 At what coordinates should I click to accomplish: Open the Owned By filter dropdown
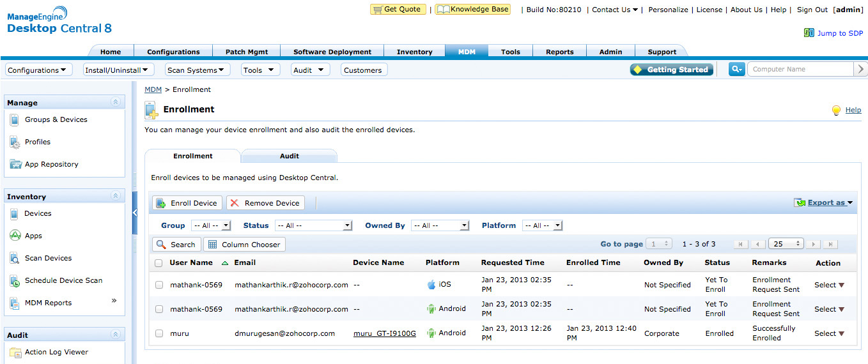click(x=440, y=225)
